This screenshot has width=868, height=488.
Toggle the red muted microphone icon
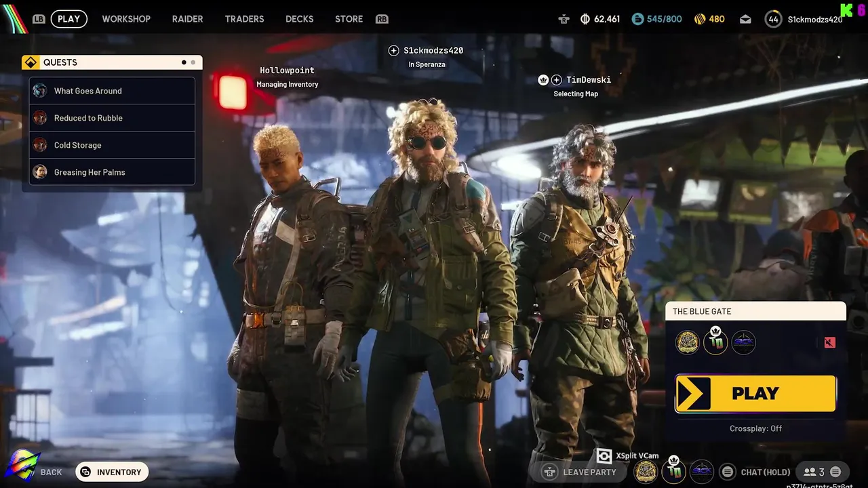tap(830, 342)
